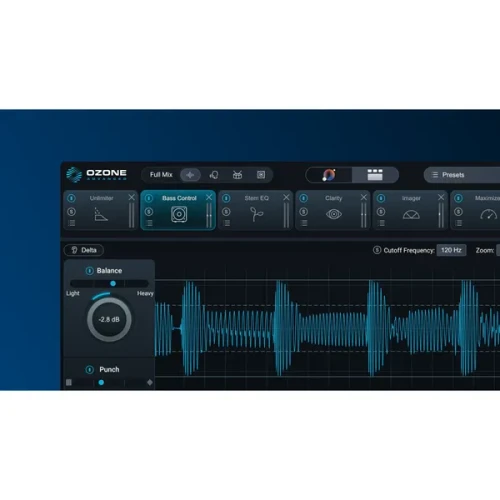Solo the Imager module
The height and width of the screenshot is (500, 500).
pyautogui.click(x=381, y=212)
